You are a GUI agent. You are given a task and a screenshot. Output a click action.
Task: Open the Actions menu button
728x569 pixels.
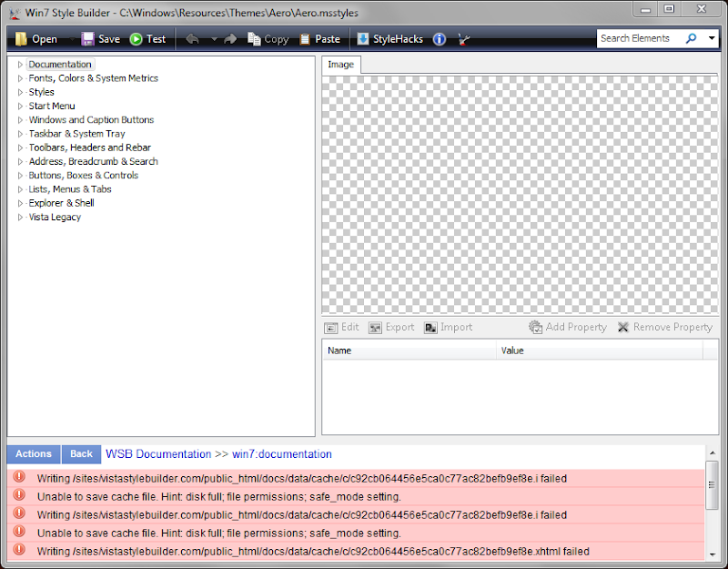point(34,454)
